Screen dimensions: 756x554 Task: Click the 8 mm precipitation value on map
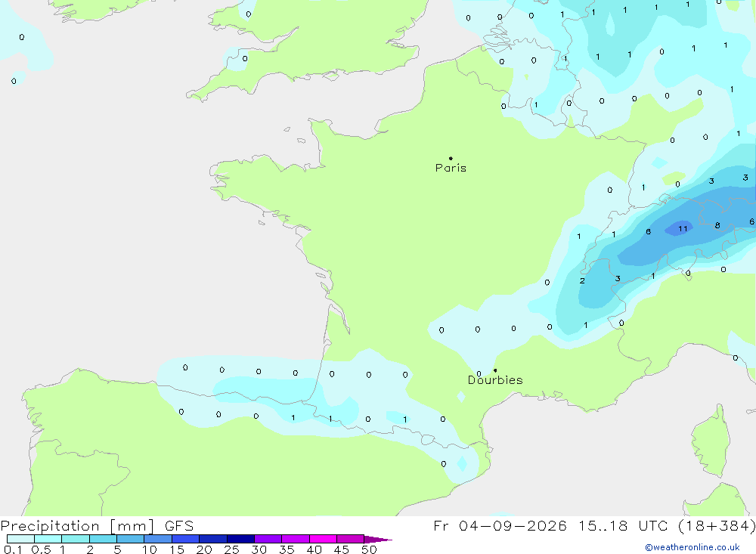coord(717,225)
